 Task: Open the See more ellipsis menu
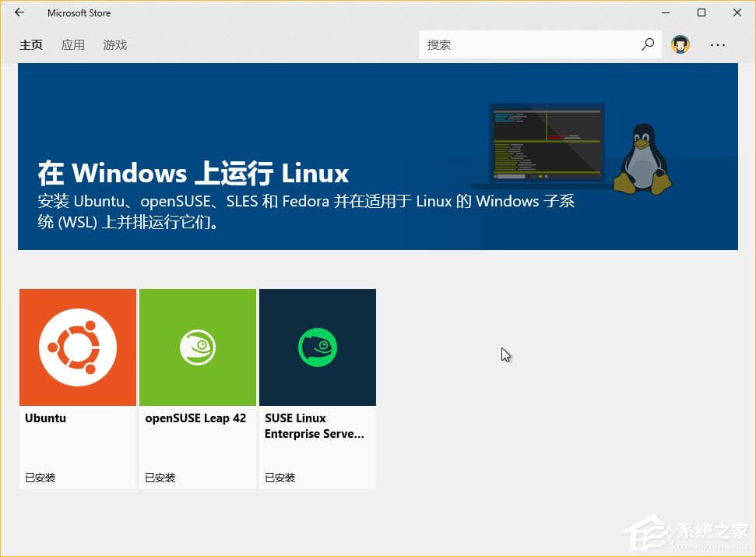(x=718, y=45)
